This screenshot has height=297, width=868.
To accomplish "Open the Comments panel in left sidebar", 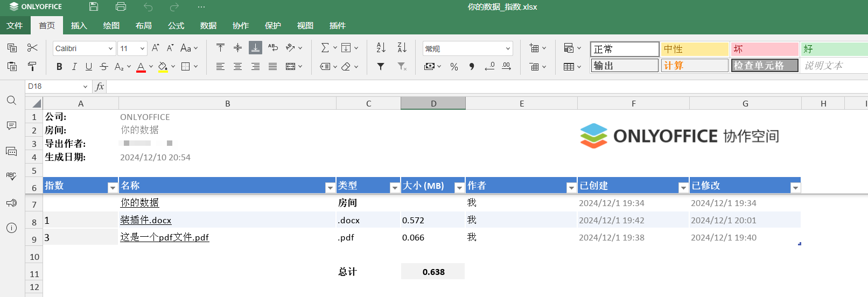I will (11, 125).
